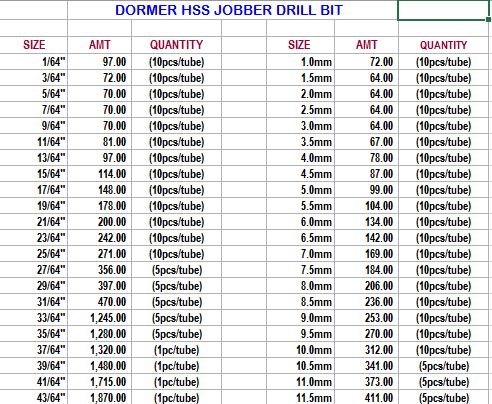
Task: Select the 3/64" size cell
Action: [x=34, y=78]
